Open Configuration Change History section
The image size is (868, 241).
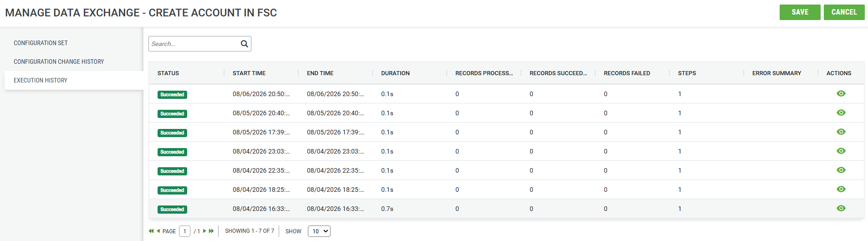(59, 62)
